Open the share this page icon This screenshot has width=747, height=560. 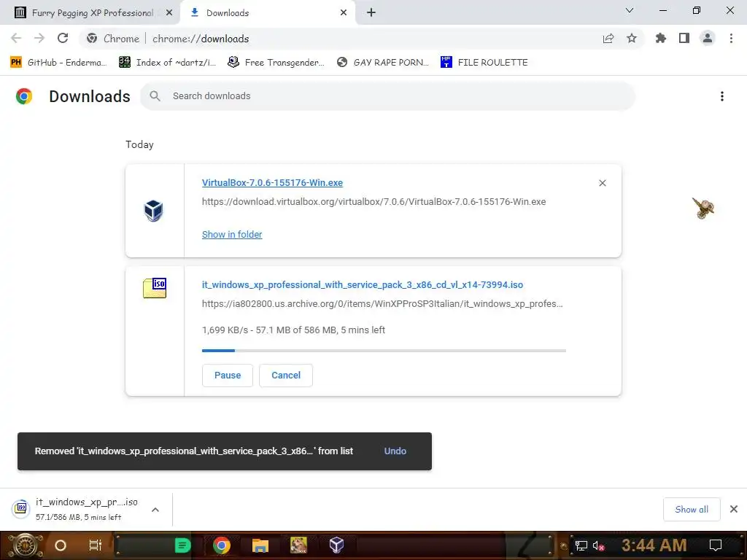(x=608, y=38)
